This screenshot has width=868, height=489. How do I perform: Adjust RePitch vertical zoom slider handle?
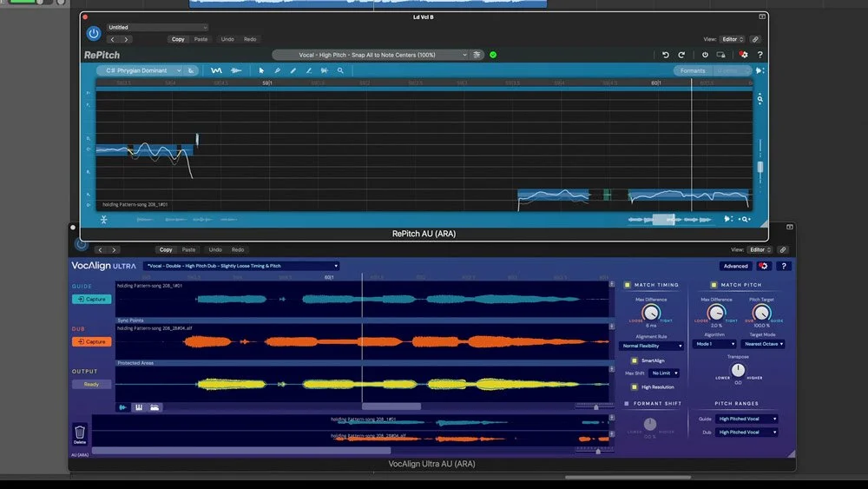coord(760,167)
